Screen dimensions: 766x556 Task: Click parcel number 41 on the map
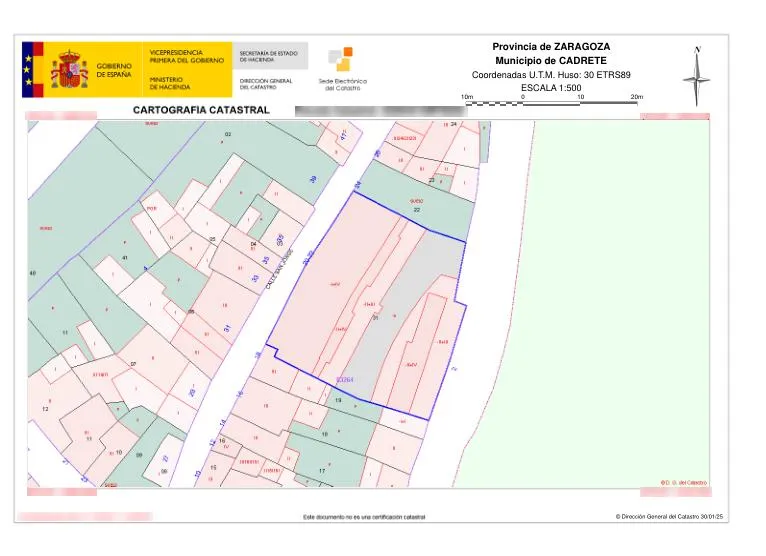125,257
